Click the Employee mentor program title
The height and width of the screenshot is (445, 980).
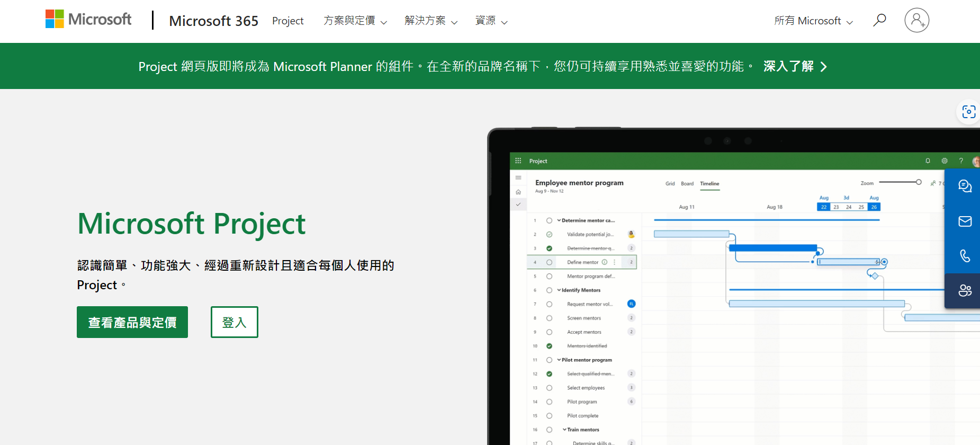[579, 183]
